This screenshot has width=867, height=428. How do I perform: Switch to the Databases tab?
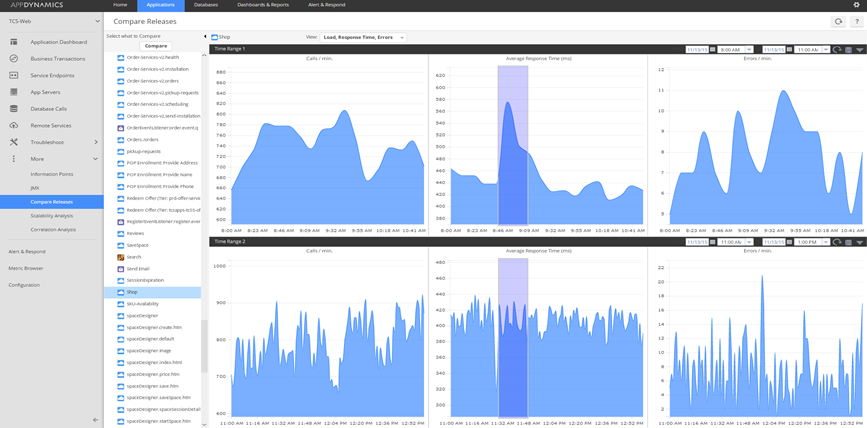206,5
